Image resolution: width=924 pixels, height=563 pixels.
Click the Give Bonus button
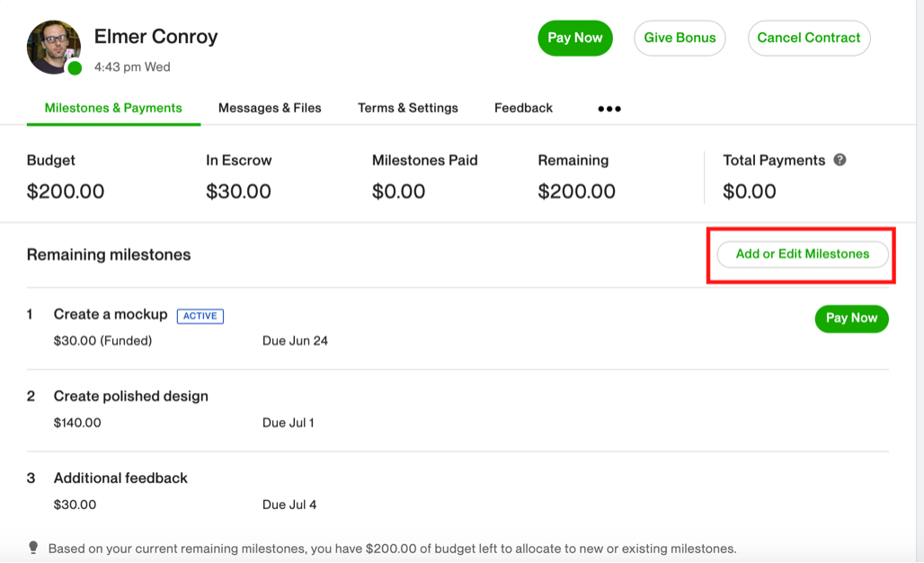(x=680, y=38)
